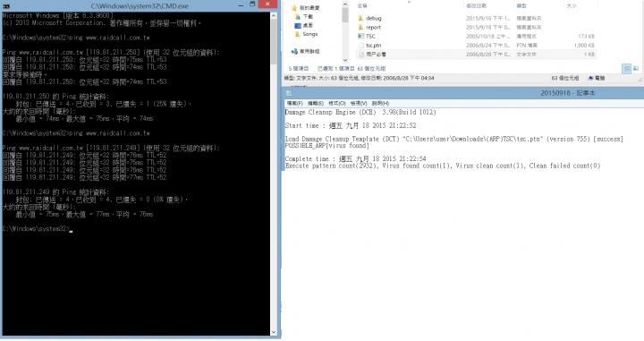Click the 1,900 KB size cell
644x341 pixels.
(584, 46)
